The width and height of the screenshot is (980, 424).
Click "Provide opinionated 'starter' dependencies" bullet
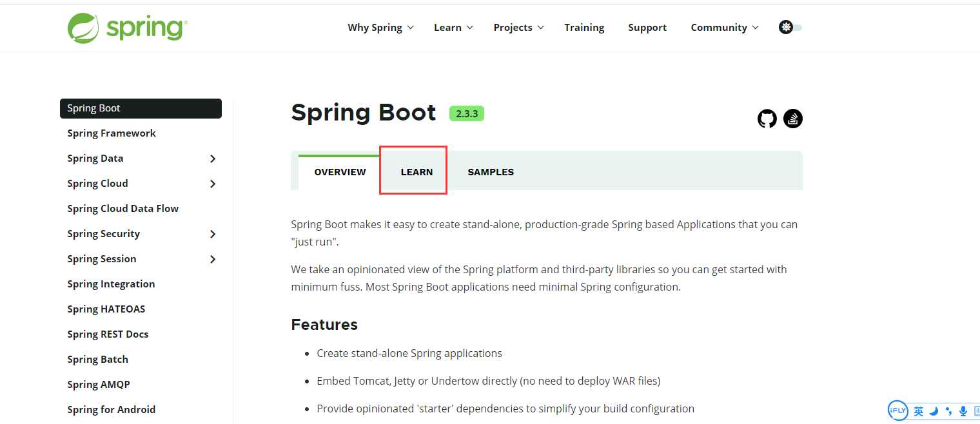coord(505,409)
